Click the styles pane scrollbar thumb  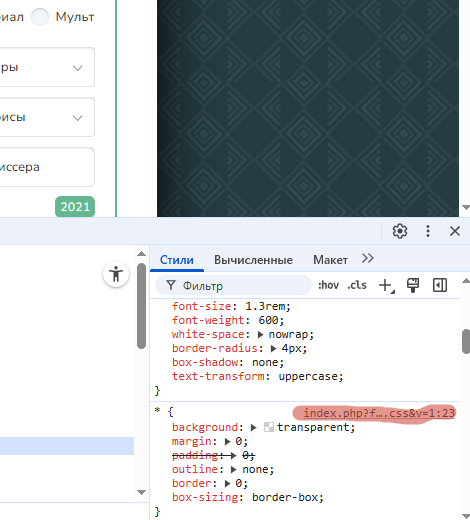click(x=466, y=341)
